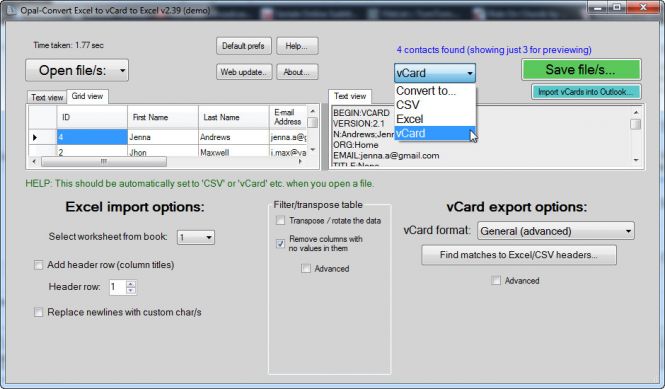
Task: Click the Default prefs button
Action: [243, 46]
